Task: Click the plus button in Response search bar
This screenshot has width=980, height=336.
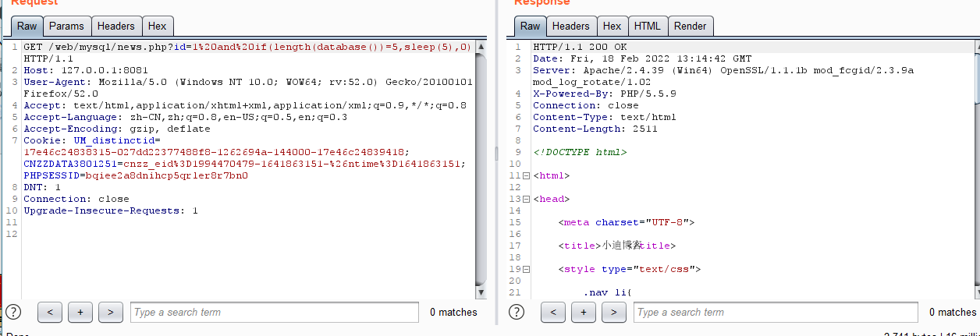Action: point(584,312)
